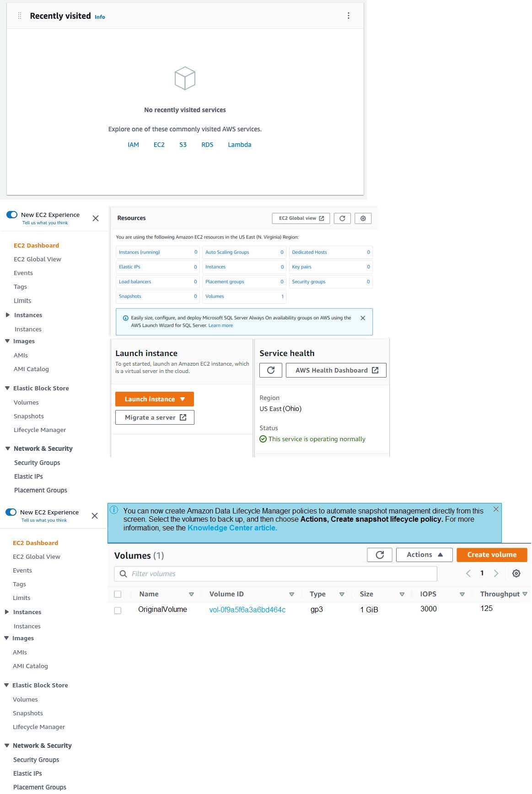Toggle New EC2 Experience beside the Resources panel
This screenshot has width=532, height=794.
[x=12, y=215]
